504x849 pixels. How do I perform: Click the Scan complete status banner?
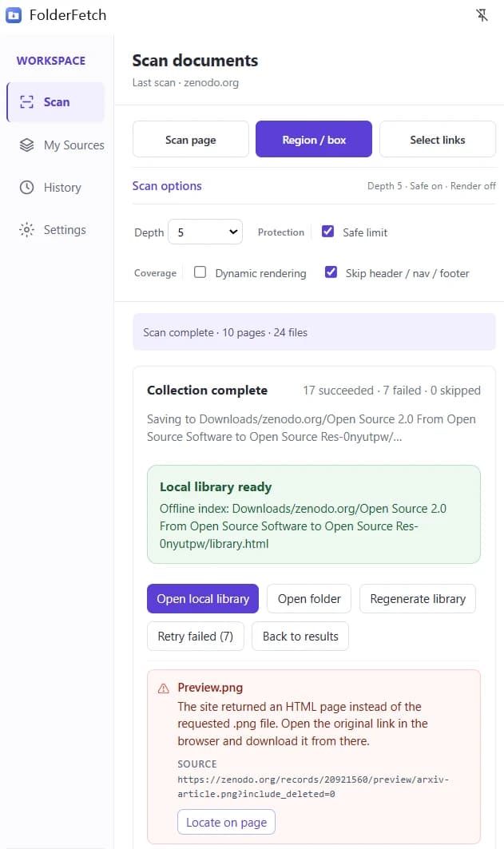pyautogui.click(x=314, y=332)
